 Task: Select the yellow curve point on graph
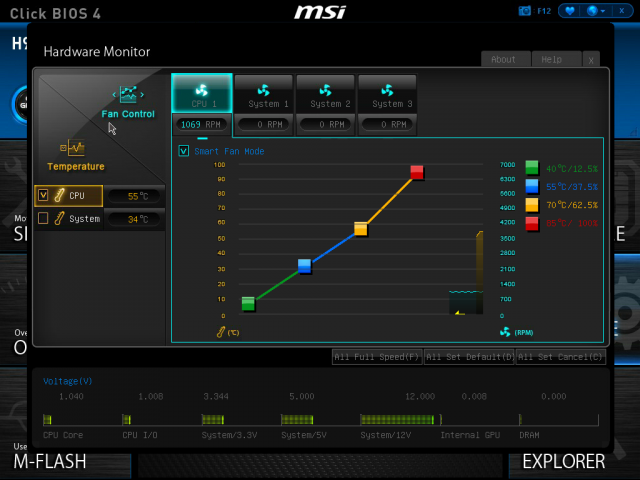(361, 229)
